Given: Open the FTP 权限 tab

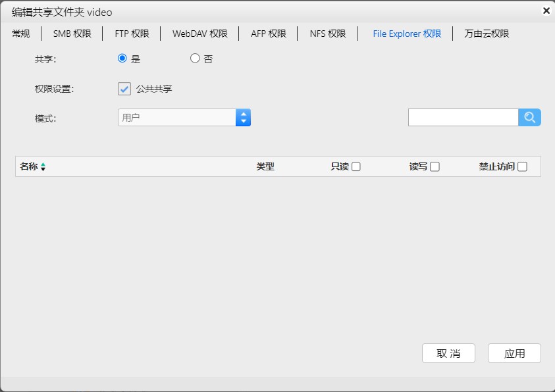Looking at the screenshot, I should (132, 34).
